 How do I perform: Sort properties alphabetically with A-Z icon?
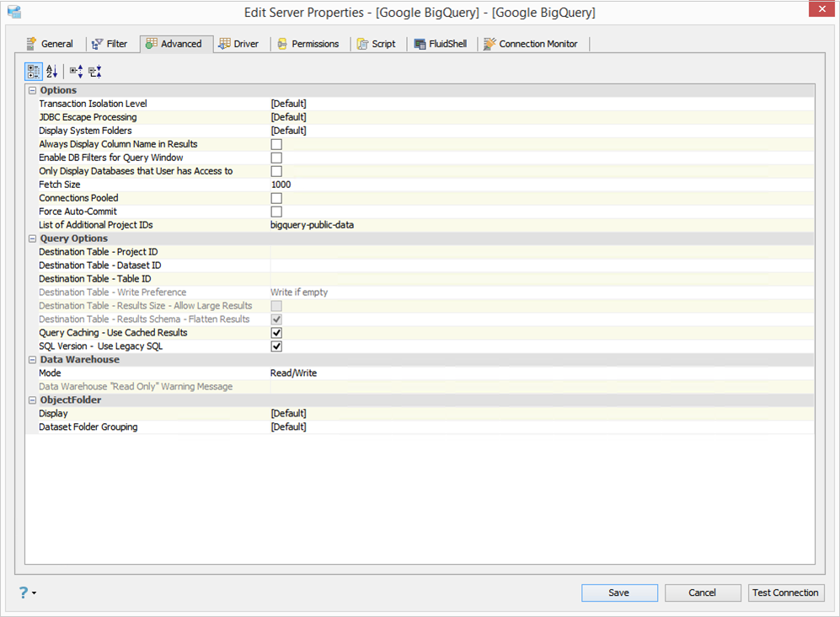pos(52,72)
